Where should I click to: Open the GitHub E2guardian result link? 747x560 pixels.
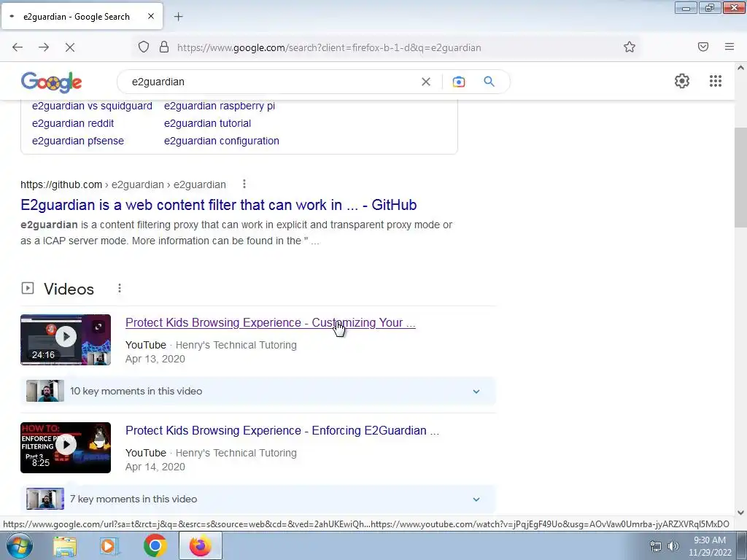[x=219, y=205]
